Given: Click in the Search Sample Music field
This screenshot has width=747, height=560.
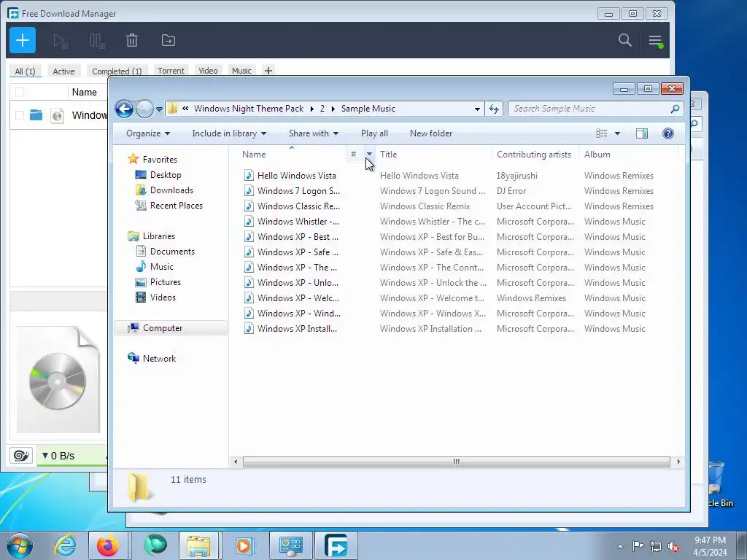Looking at the screenshot, I should [589, 109].
